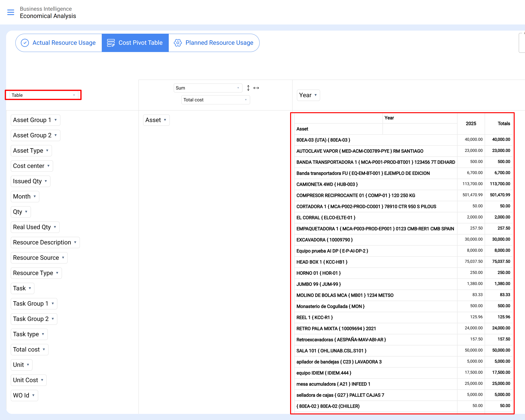Viewport: 525px width, 420px height.
Task: Click the WO Id attribute chip
Action: click(x=21, y=395)
